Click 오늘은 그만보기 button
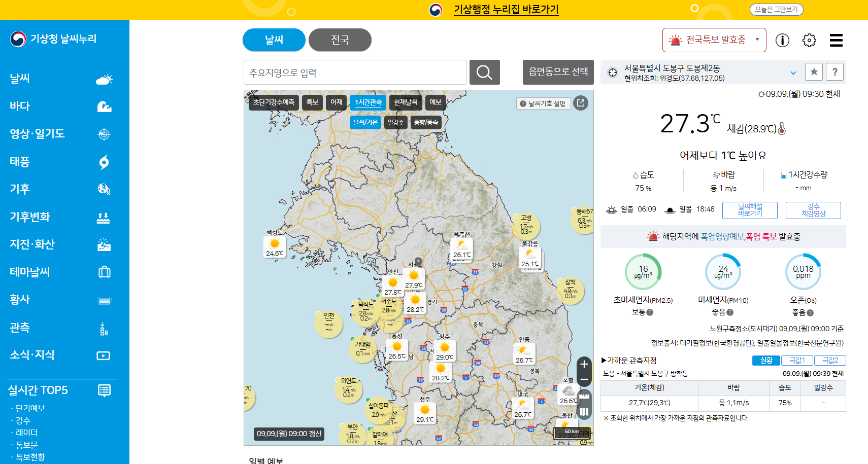This screenshot has width=868, height=464. (x=776, y=9)
